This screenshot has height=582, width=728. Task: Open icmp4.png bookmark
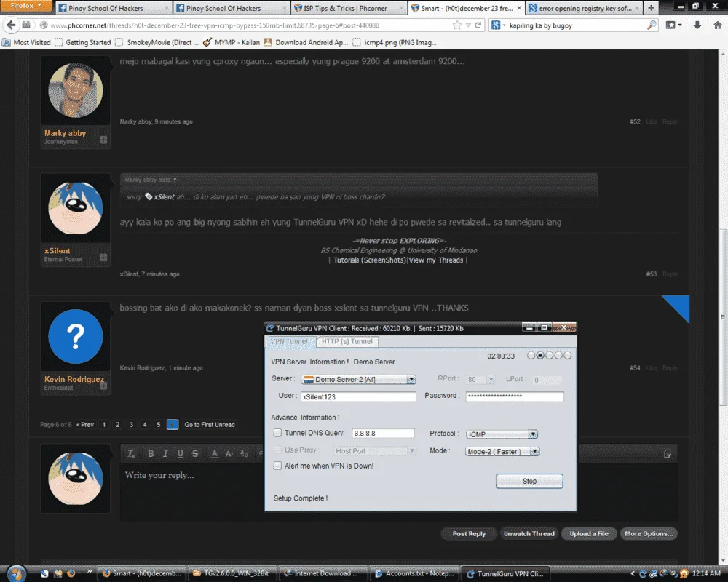point(395,42)
